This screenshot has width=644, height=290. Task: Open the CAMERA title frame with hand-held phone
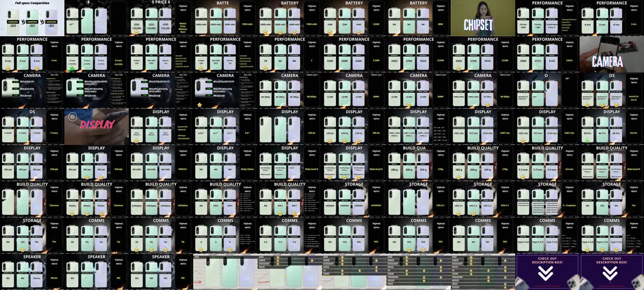pos(611,54)
